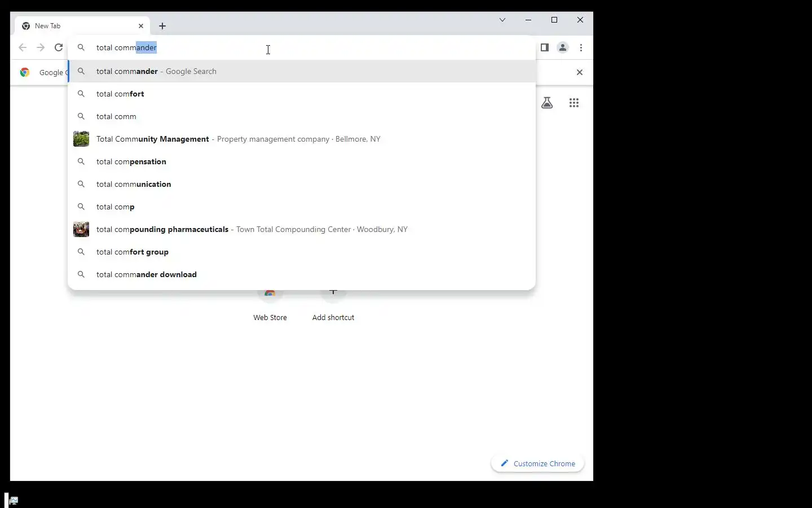Click the browser reload button

coord(59,47)
